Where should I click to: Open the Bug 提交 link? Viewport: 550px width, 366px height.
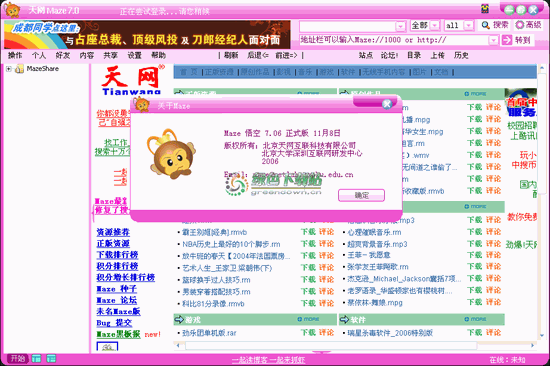114,323
